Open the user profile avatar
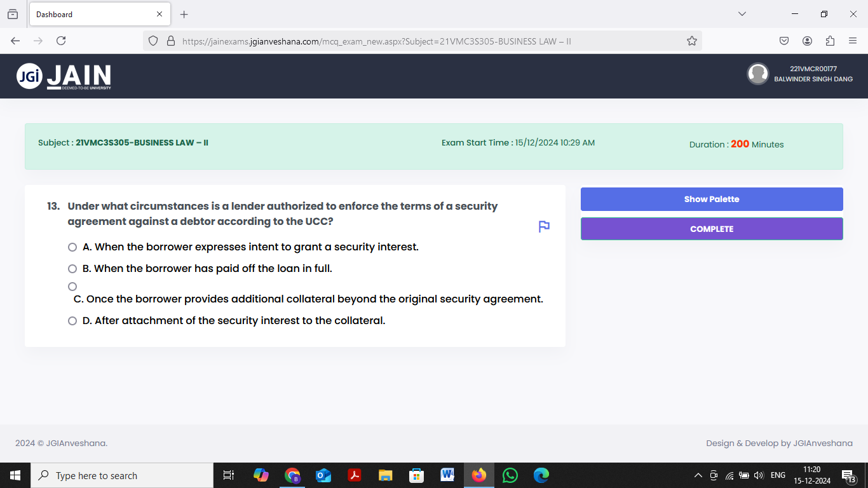 click(x=758, y=74)
